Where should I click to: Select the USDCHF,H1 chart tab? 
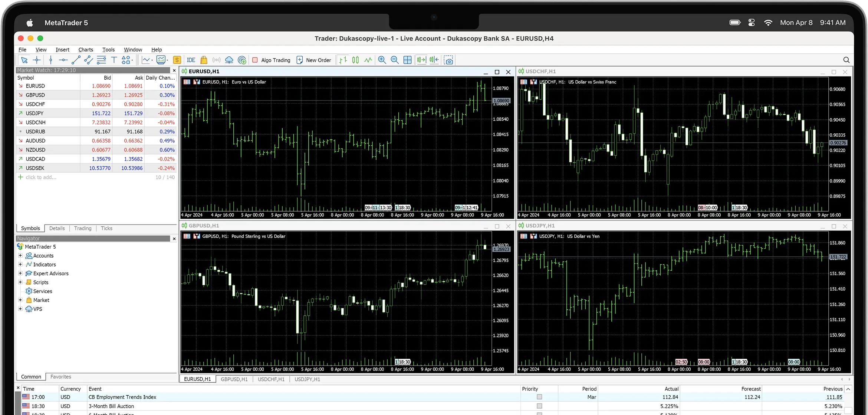(x=271, y=379)
